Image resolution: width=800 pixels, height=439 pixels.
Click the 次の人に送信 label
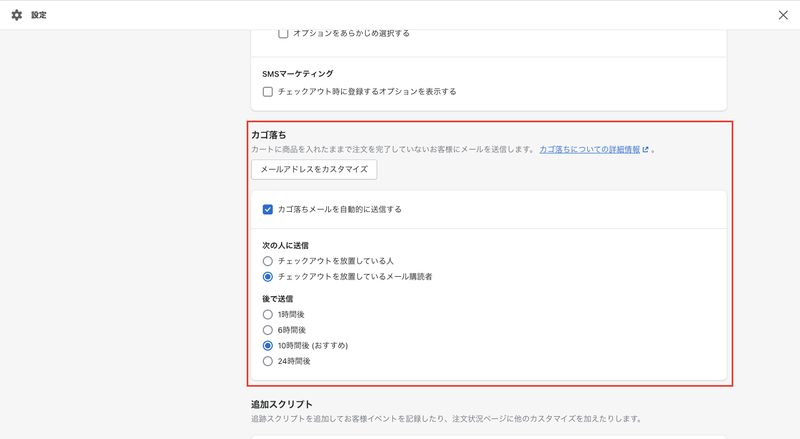point(285,246)
